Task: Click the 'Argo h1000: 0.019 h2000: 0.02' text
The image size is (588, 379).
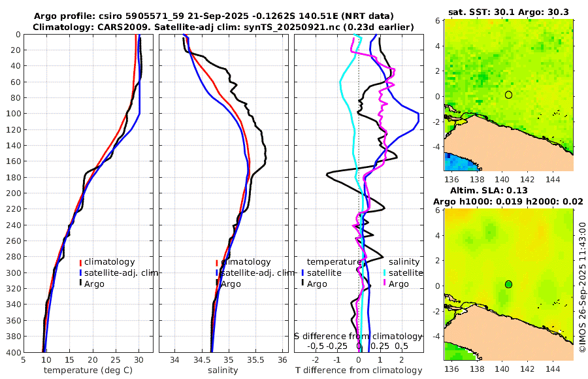Action: coord(508,202)
